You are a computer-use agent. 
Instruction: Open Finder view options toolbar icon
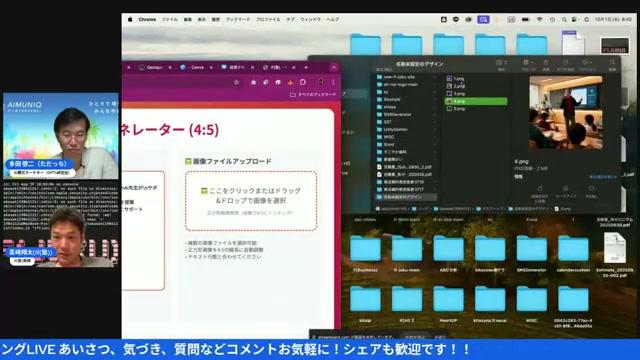point(501,62)
